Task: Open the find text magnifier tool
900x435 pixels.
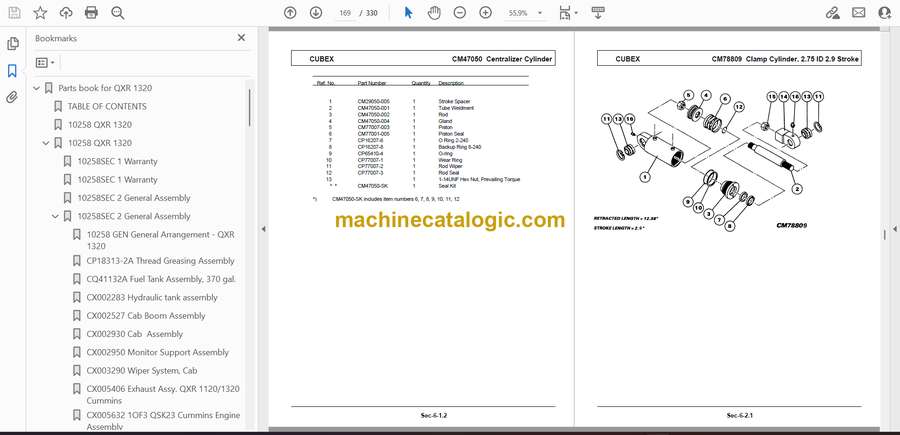Action: pos(118,13)
